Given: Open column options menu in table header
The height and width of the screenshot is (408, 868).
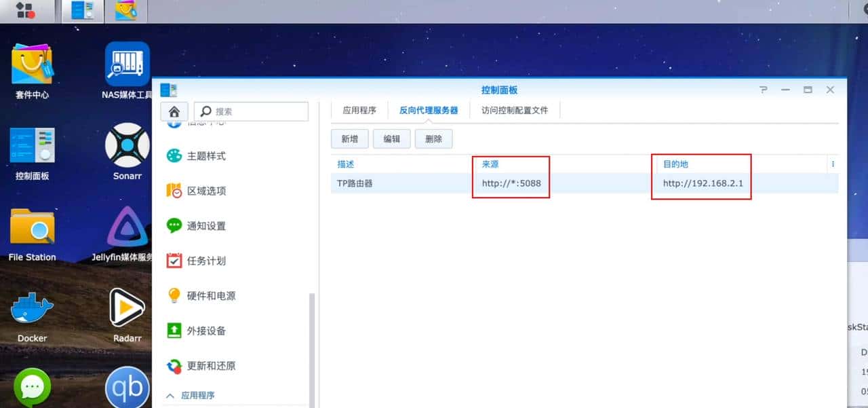Looking at the screenshot, I should [833, 164].
